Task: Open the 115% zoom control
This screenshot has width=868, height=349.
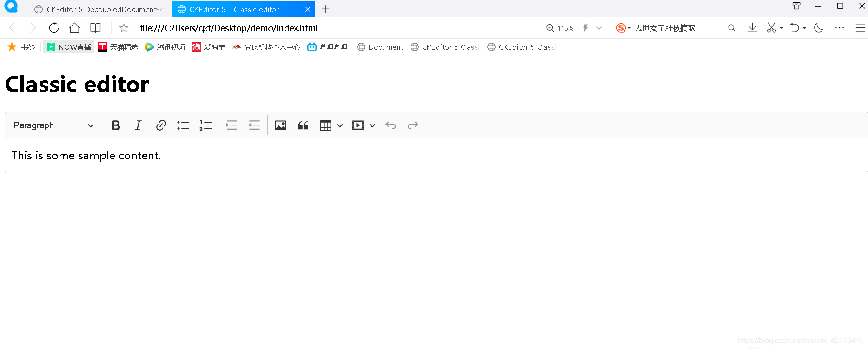Action: [x=560, y=28]
